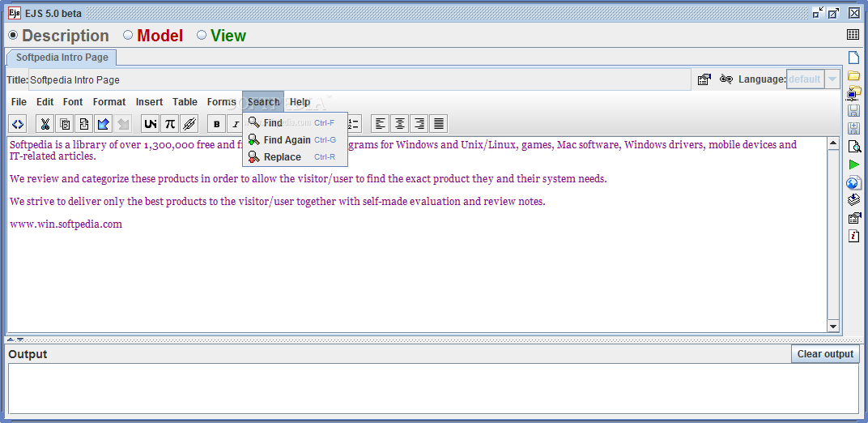The height and width of the screenshot is (423, 868).
Task: Click the broken link icon near Language
Action: 725,79
